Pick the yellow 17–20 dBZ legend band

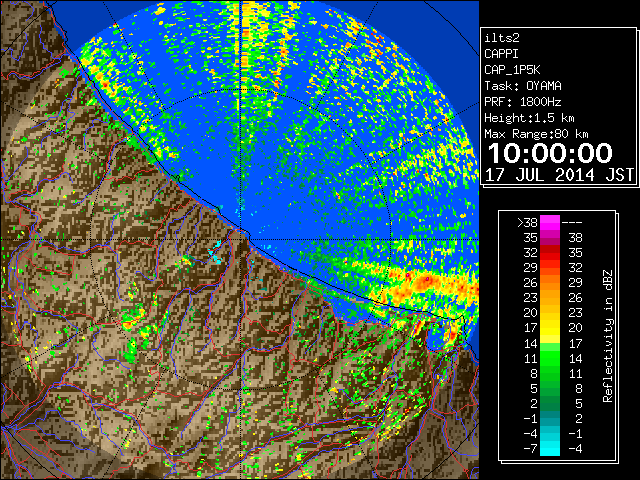pyautogui.click(x=550, y=328)
